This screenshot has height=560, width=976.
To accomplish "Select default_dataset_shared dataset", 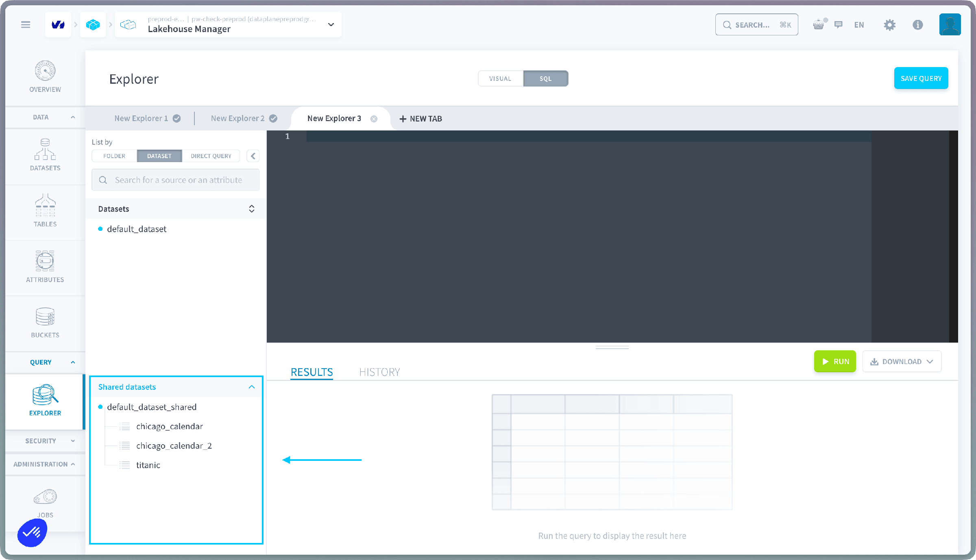I will pos(152,407).
